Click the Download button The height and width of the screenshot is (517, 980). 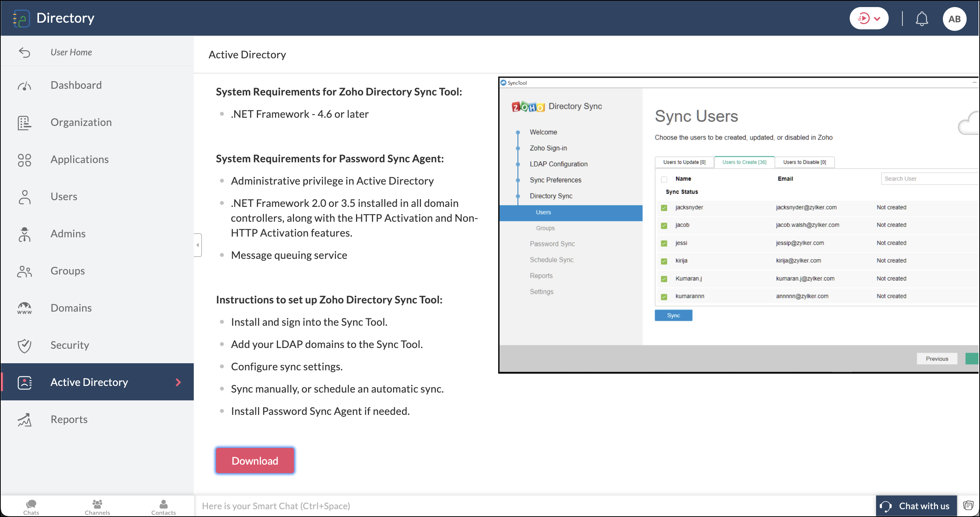(x=255, y=461)
